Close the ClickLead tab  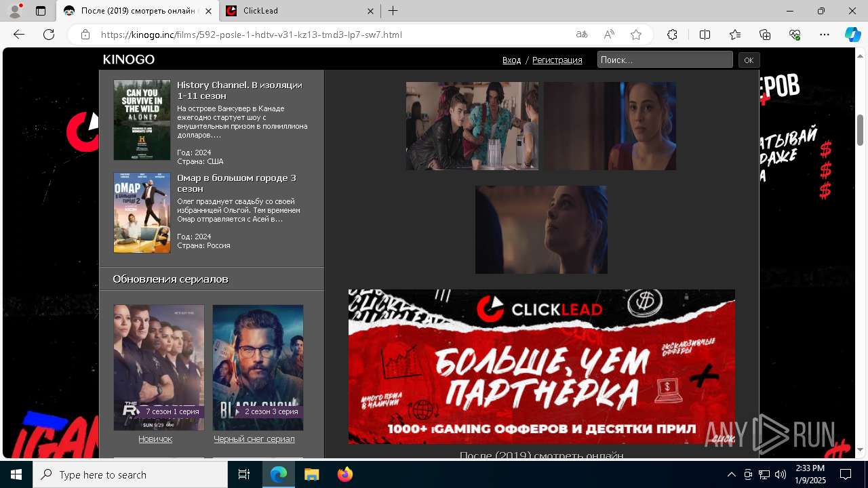point(370,11)
